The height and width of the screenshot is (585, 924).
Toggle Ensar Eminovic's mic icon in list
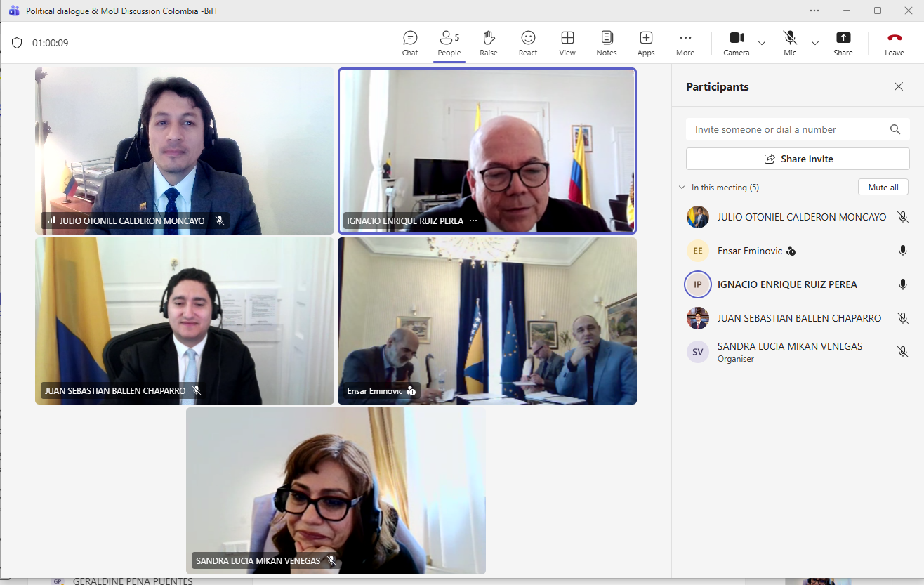903,251
